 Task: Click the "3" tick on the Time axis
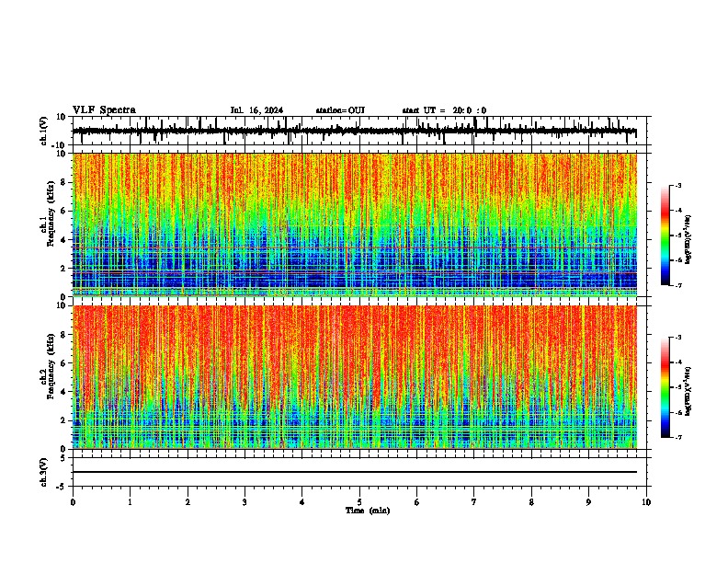point(245,502)
